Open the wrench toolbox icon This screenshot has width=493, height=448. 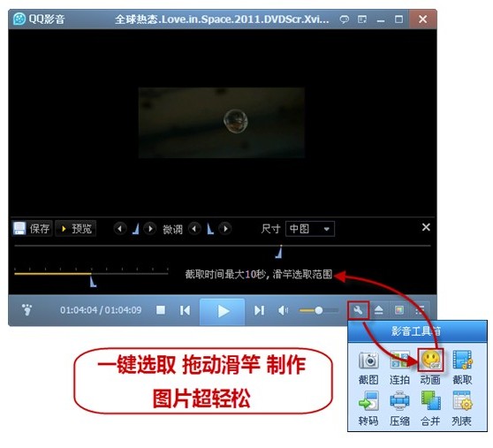[358, 311]
